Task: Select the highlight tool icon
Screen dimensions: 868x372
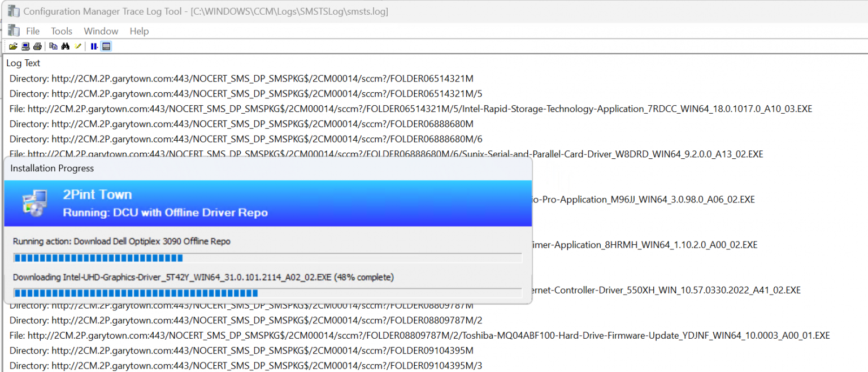Action: 78,46
